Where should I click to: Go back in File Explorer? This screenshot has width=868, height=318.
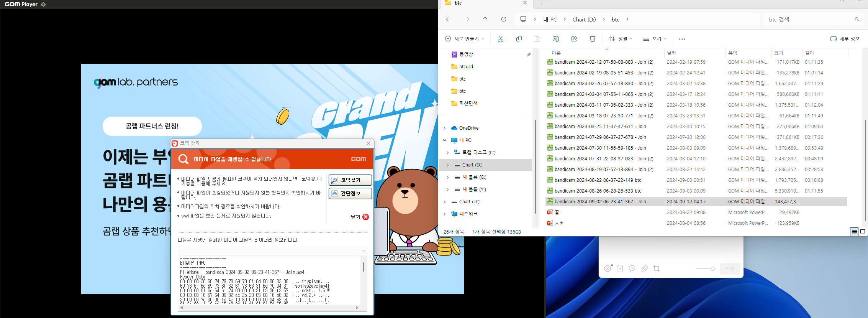(x=449, y=19)
